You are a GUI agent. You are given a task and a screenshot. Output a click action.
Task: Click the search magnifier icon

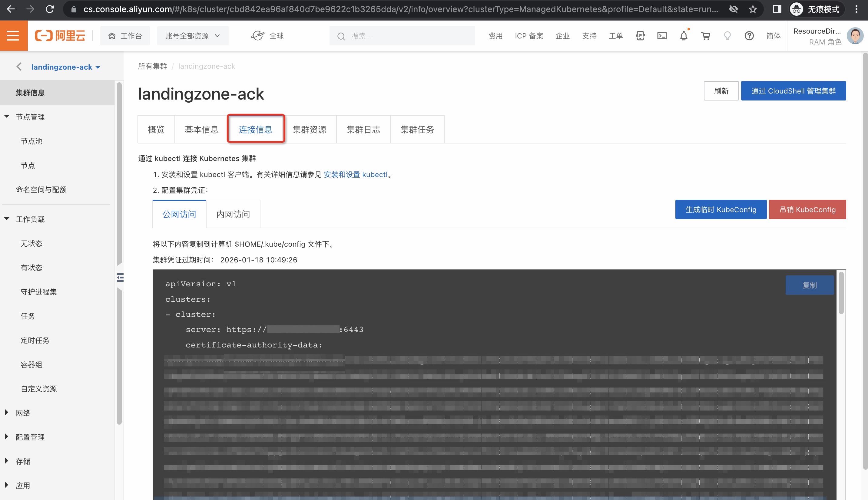tap(341, 36)
